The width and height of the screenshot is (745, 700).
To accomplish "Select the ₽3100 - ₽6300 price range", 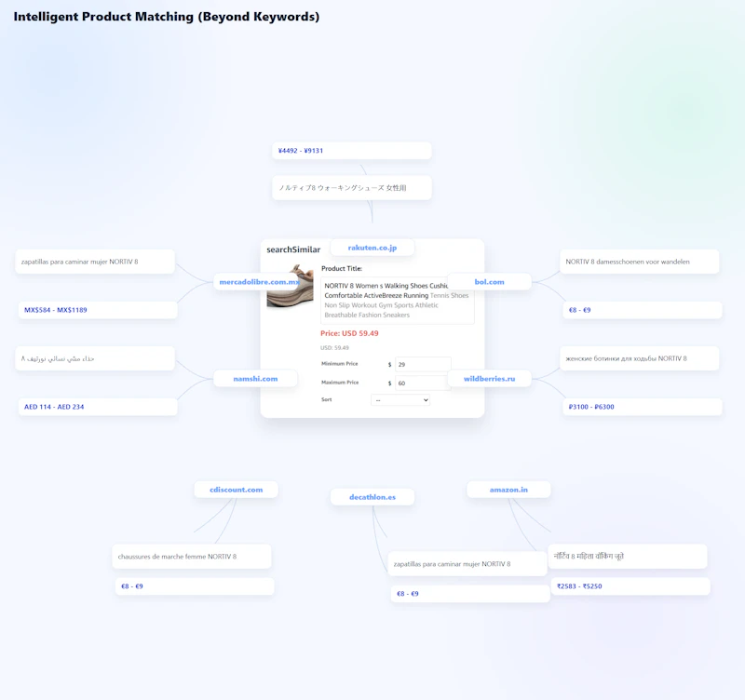I will coord(643,407).
